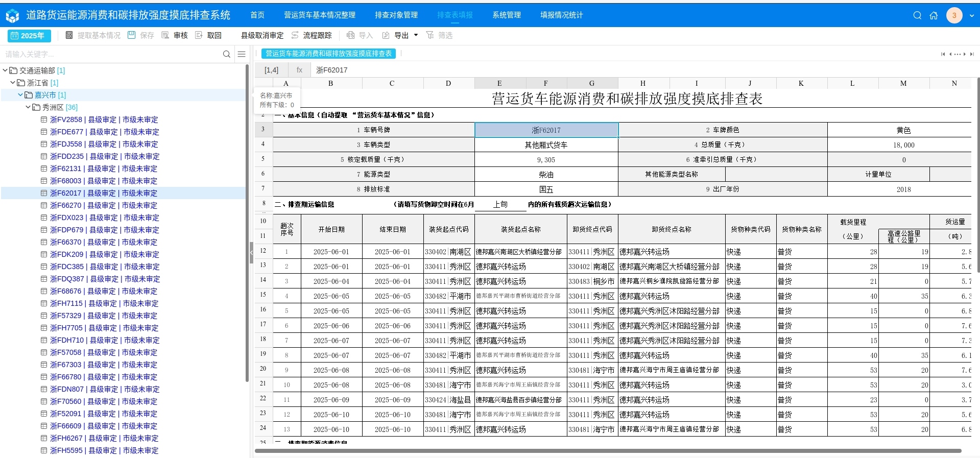Click the folder icon beside 秀洲区

(36, 107)
